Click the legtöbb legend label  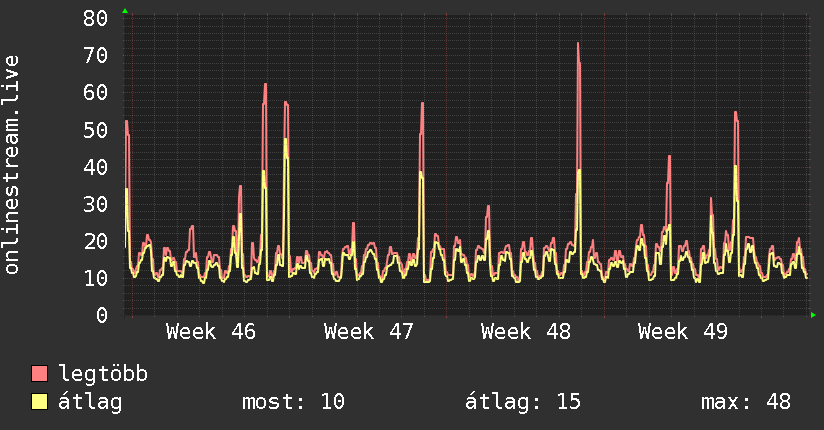coord(103,374)
